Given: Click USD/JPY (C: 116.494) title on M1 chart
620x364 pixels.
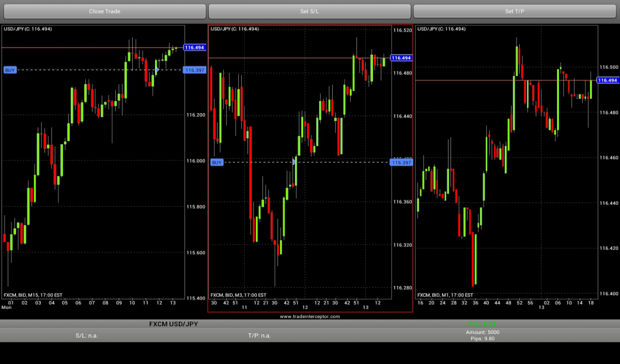Looking at the screenshot, I should [x=441, y=29].
